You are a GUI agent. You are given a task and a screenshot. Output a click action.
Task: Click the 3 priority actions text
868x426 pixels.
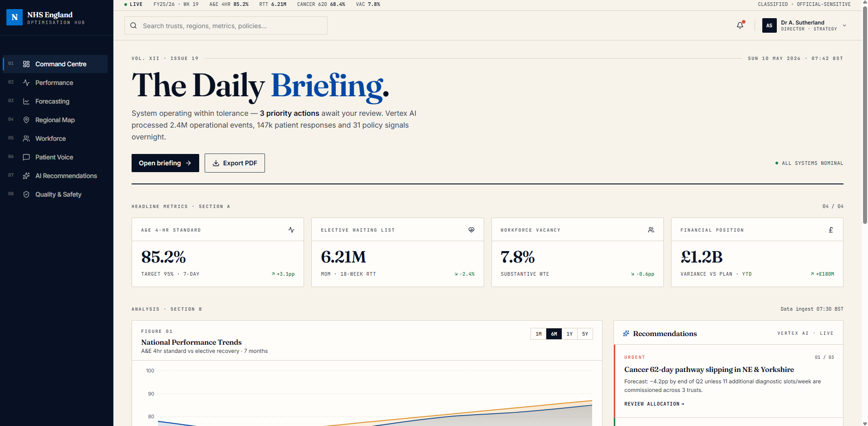pos(289,113)
